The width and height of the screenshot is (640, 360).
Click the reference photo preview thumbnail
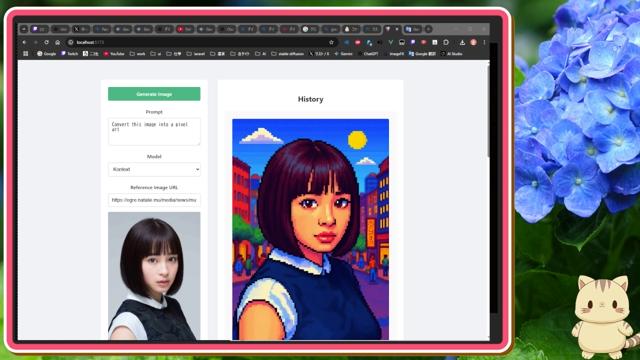tap(154, 276)
